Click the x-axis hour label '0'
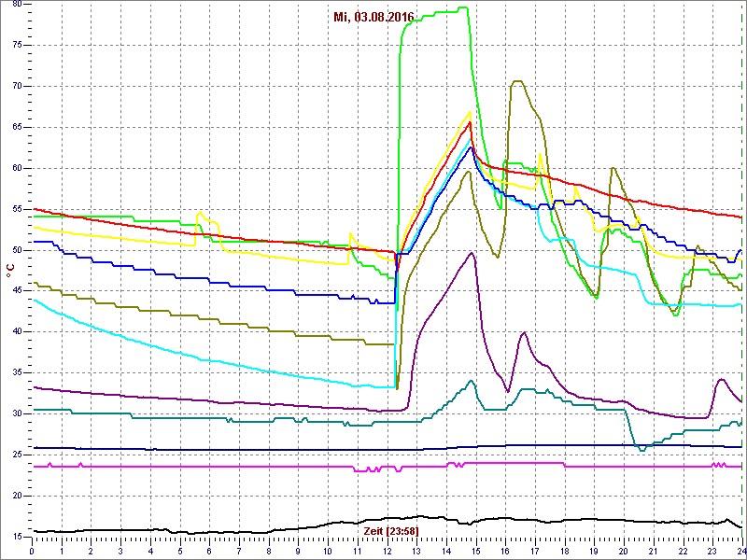 coord(32,551)
